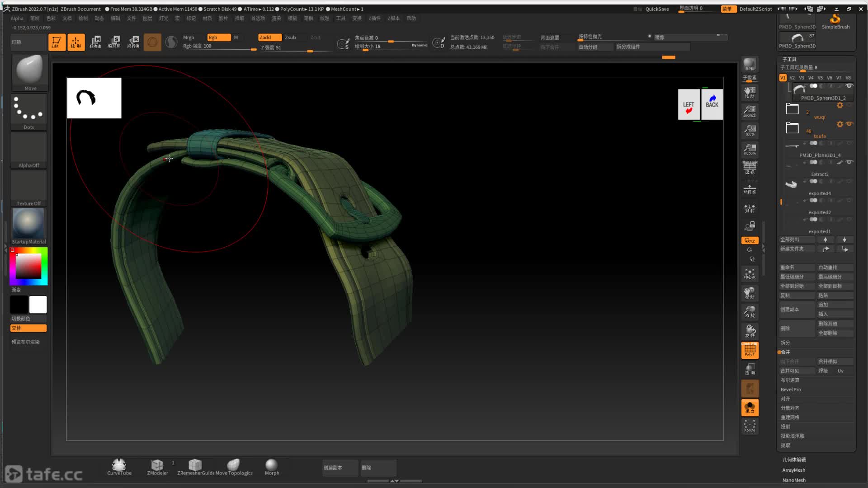868x488 pixels.
Task: Select the CurveTube brush
Action: coord(119,467)
